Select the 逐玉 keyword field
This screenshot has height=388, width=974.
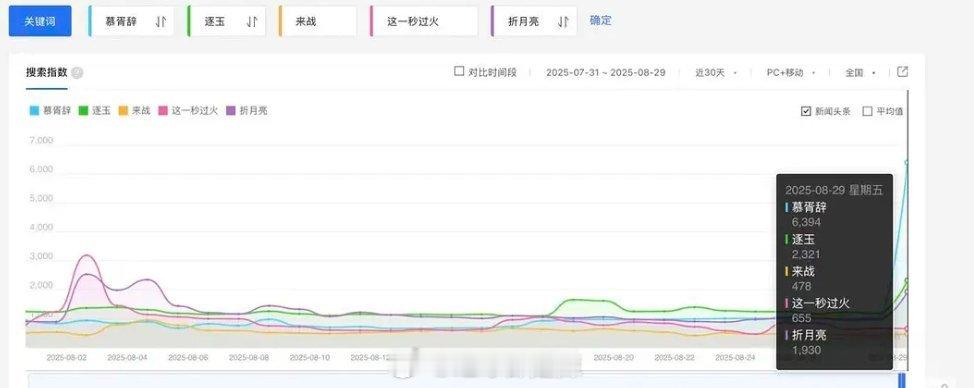(x=227, y=22)
